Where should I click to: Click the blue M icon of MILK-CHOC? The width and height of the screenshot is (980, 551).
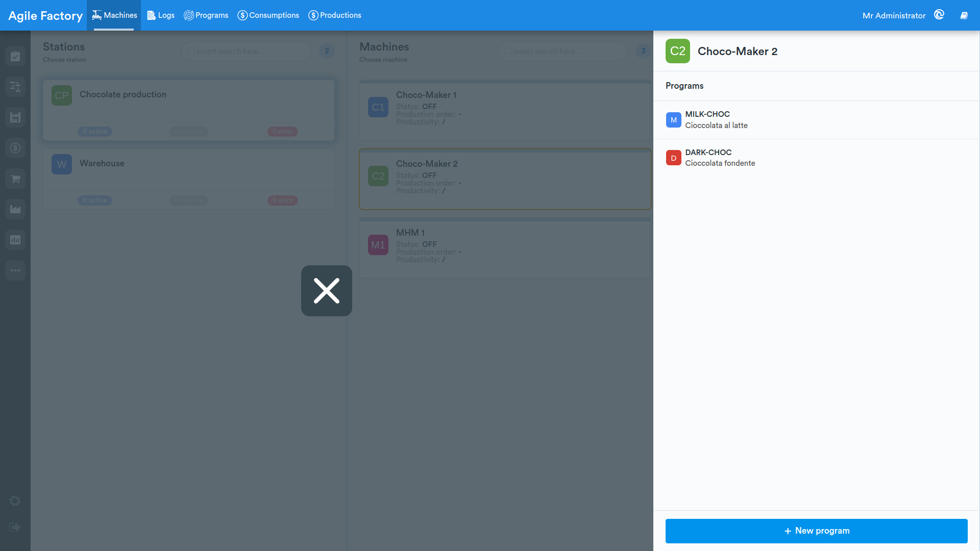click(673, 120)
